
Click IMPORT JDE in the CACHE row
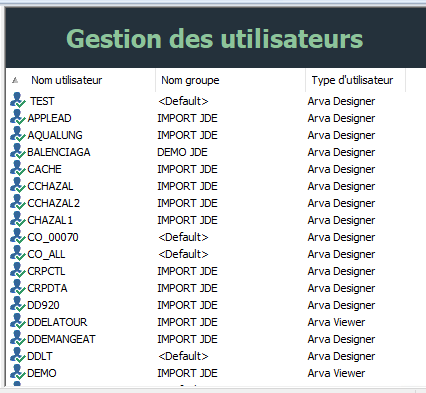[x=187, y=169]
